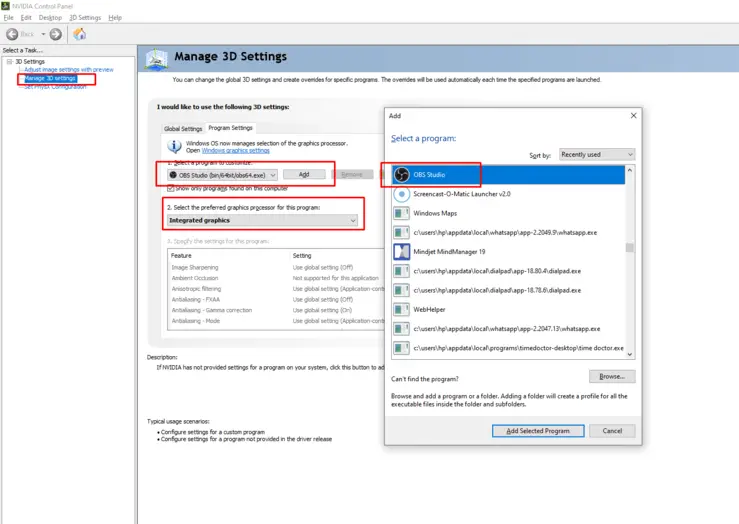Image resolution: width=739 pixels, height=524 pixels.
Task: Select Set PhysX Configuration in tree
Action: point(55,87)
